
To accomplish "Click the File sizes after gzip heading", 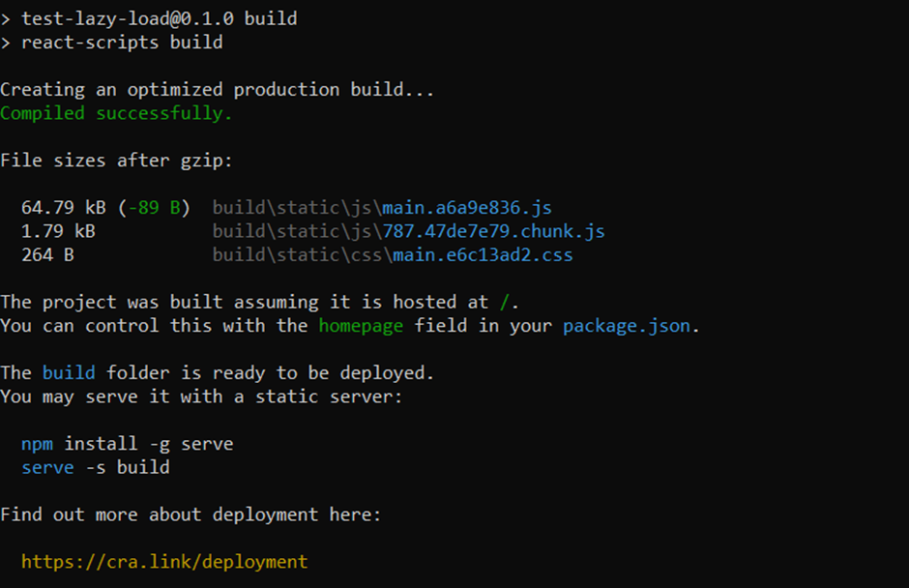I will [116, 160].
